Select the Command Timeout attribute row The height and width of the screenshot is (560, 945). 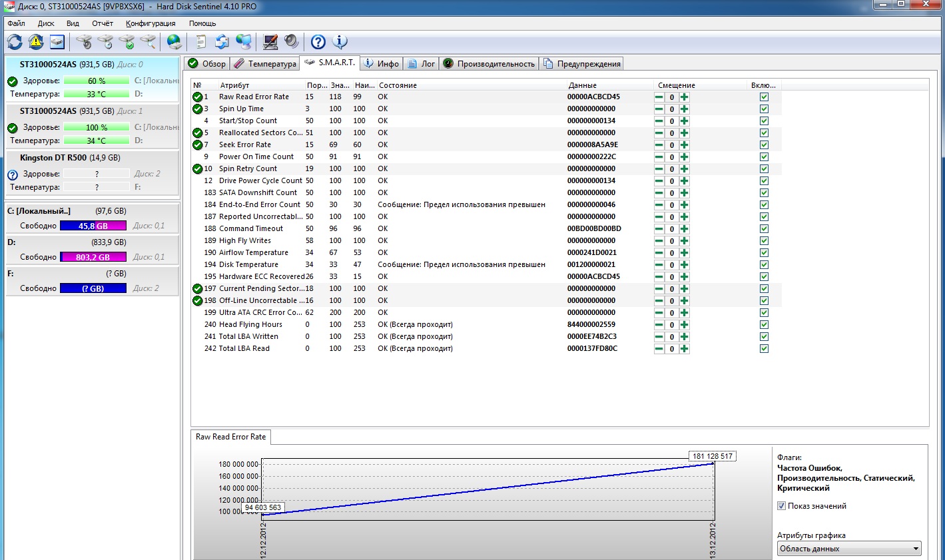[486, 229]
